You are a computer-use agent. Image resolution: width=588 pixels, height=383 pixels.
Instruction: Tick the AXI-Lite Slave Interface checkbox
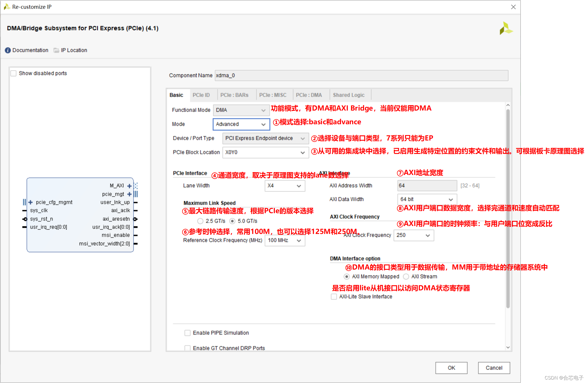[x=334, y=297]
